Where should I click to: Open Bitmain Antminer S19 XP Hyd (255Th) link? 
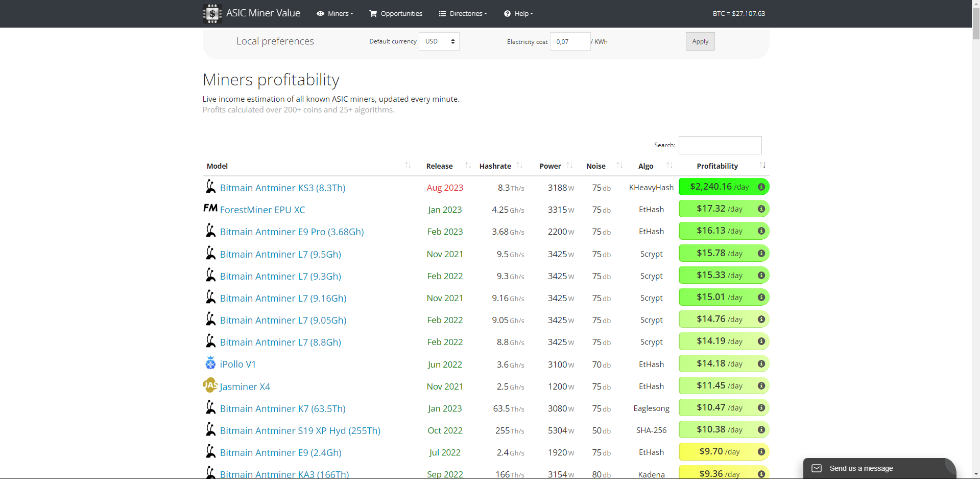click(x=300, y=430)
